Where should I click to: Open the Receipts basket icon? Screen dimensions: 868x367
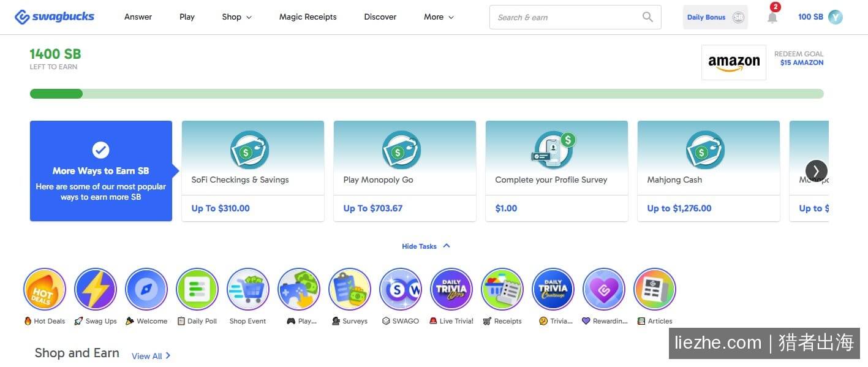[502, 289]
